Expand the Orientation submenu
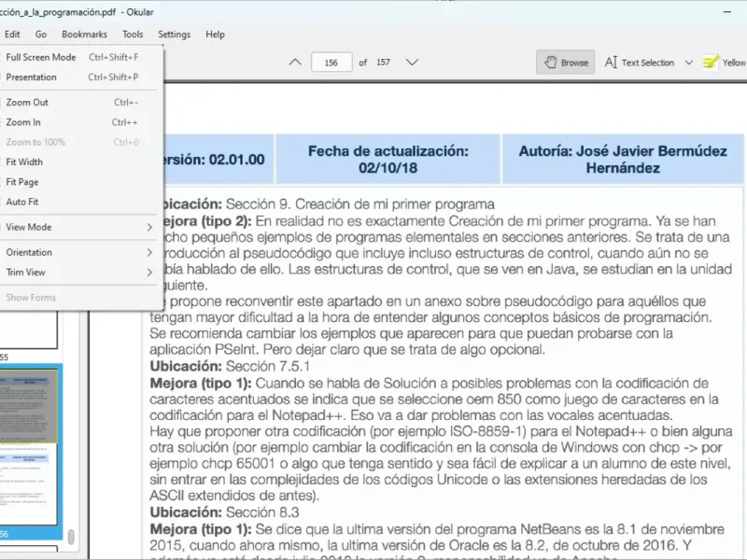The image size is (747, 560). pyautogui.click(x=78, y=252)
